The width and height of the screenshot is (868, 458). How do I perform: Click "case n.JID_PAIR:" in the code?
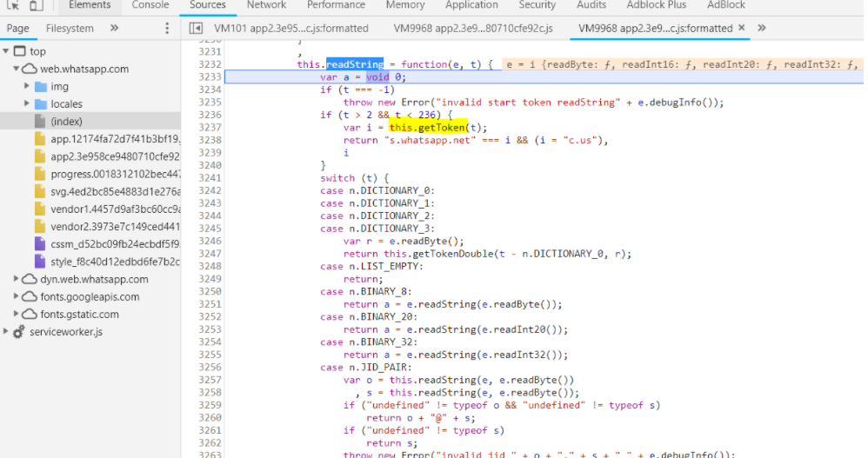[366, 368]
